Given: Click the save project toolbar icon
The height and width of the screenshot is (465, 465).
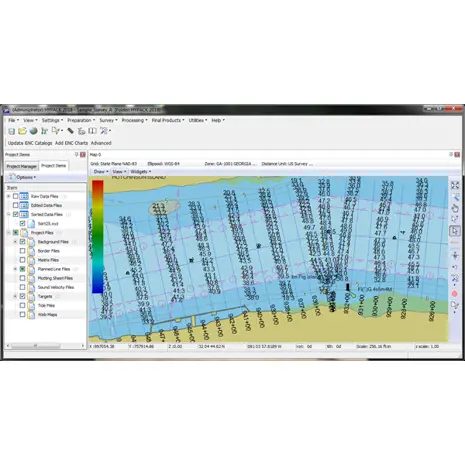Looking at the screenshot, I should (12, 131).
